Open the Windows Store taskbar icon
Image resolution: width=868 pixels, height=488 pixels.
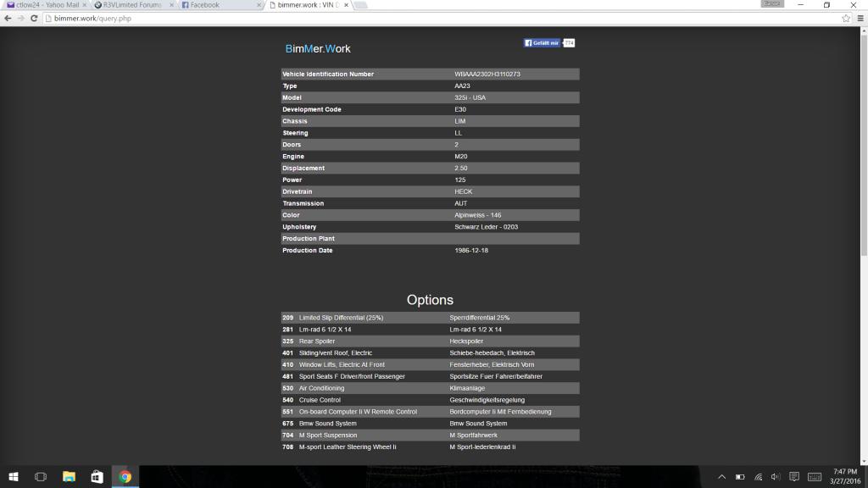97,476
